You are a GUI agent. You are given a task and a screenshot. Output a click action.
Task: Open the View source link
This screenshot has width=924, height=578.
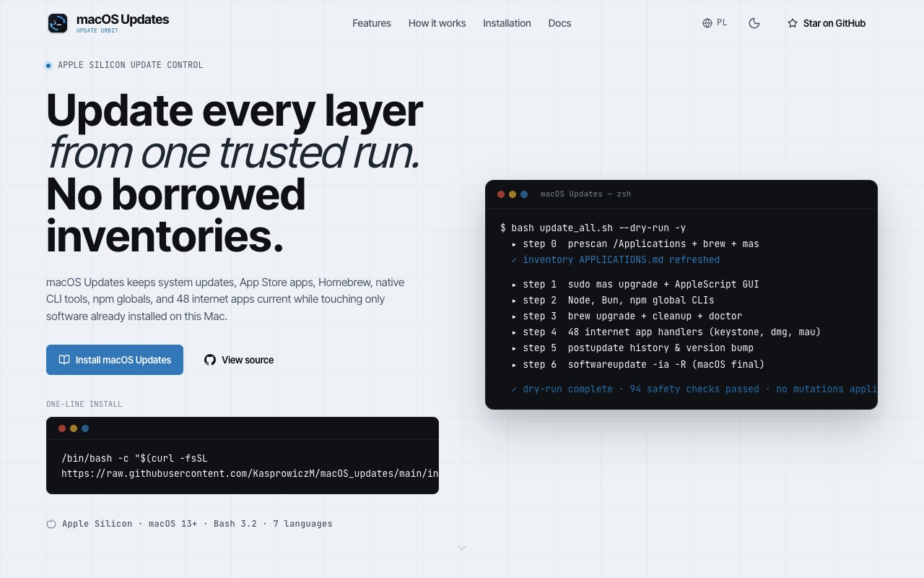click(x=239, y=360)
